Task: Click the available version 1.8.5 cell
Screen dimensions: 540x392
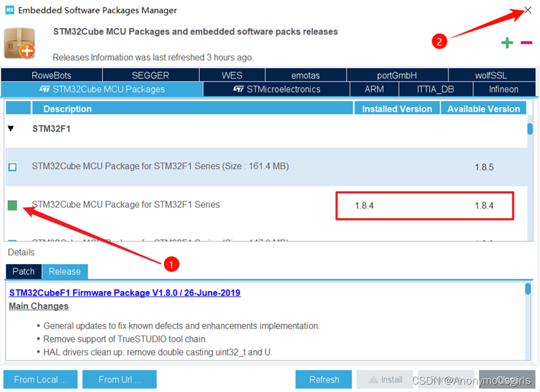Action: (x=484, y=167)
